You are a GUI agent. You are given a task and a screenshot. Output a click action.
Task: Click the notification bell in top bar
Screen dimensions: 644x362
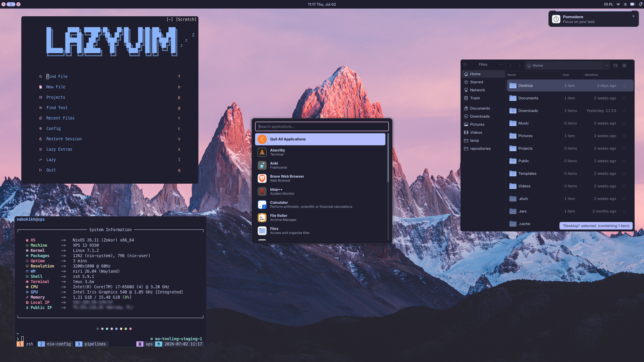(640, 4)
